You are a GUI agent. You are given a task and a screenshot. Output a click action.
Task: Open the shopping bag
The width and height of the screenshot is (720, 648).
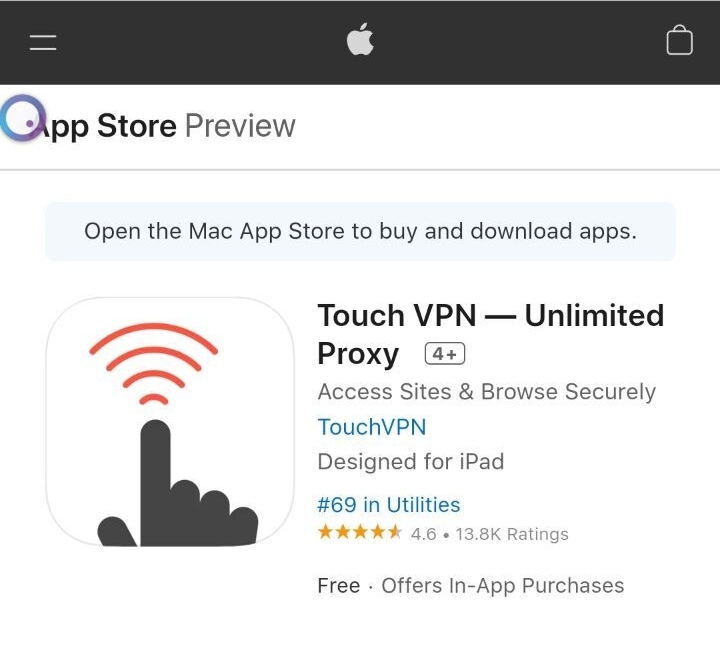pos(679,41)
